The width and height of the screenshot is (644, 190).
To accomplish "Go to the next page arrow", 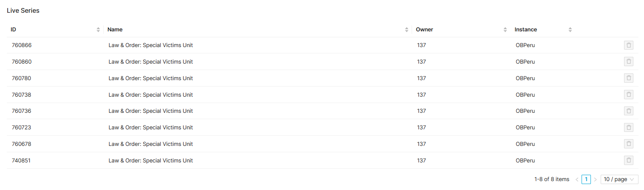I will (595, 179).
